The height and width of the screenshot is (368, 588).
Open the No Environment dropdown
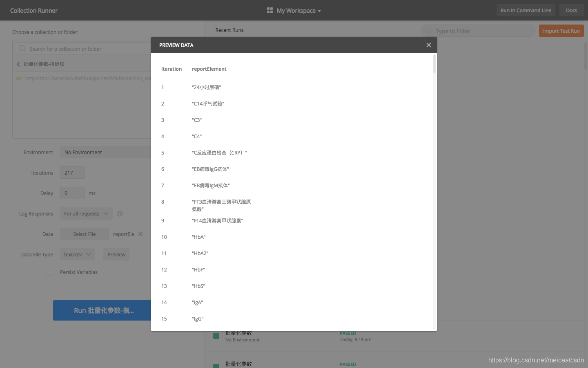pos(105,152)
